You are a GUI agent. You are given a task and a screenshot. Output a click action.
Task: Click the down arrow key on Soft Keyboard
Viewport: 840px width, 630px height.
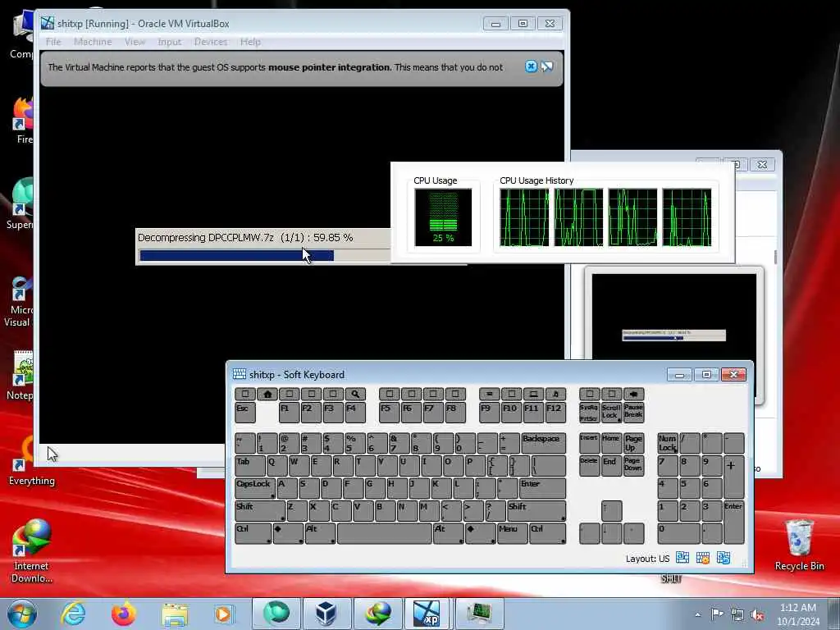[611, 533]
